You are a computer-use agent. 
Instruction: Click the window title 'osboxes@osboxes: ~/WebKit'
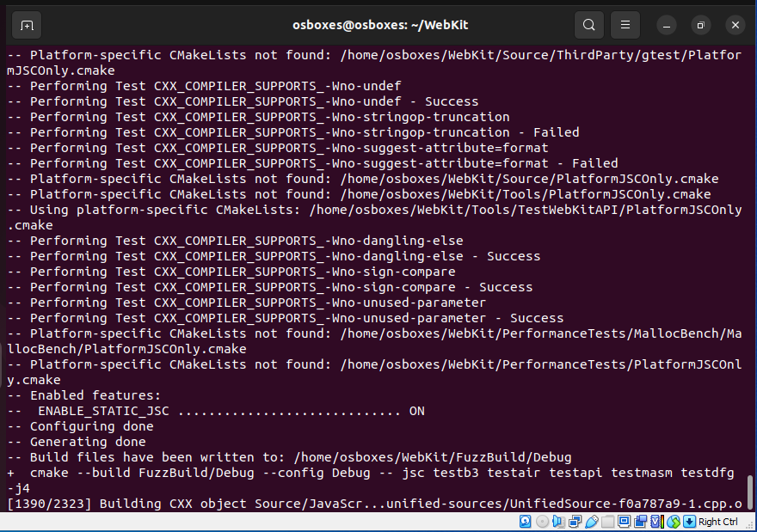tap(380, 25)
